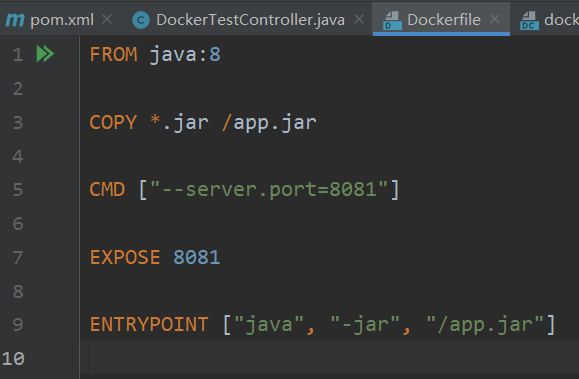Click the docker-compose file icon on last tab
Screen dimensions: 579x379
pos(529,20)
